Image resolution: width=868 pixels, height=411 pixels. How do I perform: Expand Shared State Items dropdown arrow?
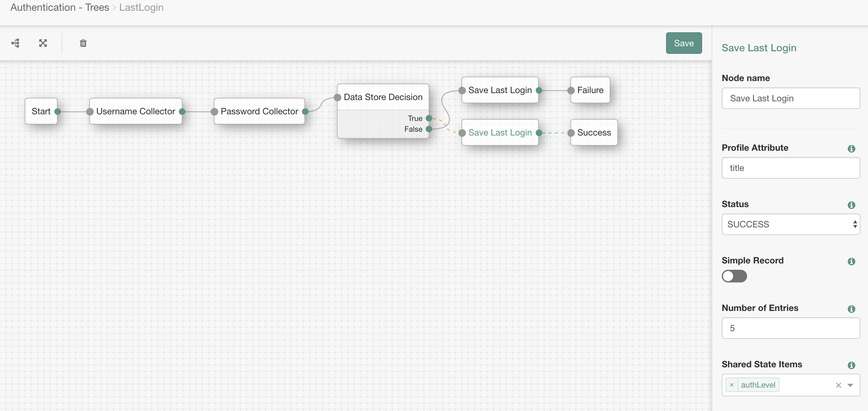coord(850,385)
